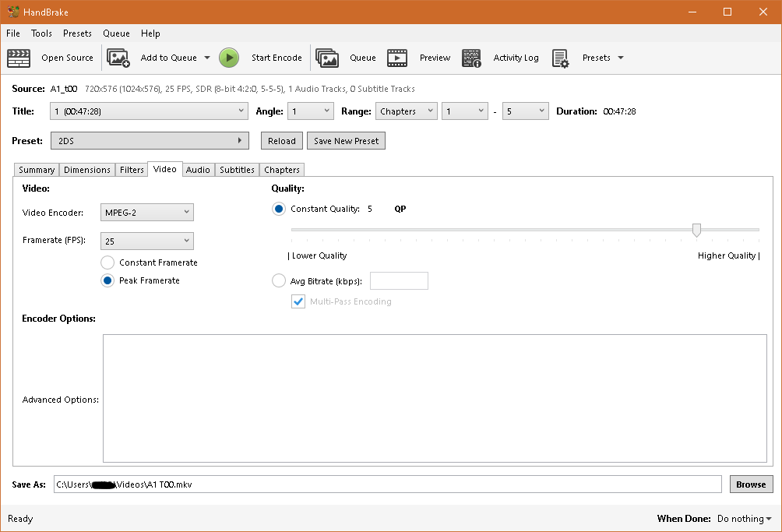The image size is (782, 532).
Task: Open the Add to Queue dropdown arrow
Action: [207, 58]
